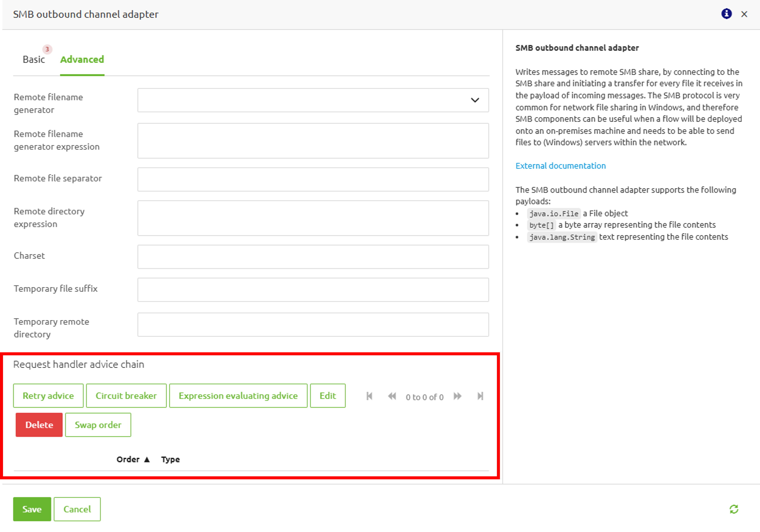Click the next page arrow in advice pagination
760x532 pixels.
click(x=458, y=396)
